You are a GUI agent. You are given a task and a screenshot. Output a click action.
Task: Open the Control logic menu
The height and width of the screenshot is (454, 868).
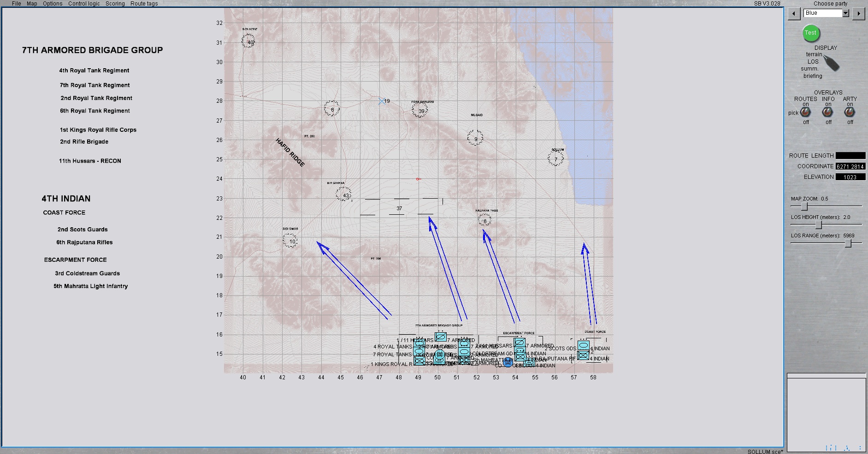[x=84, y=3]
